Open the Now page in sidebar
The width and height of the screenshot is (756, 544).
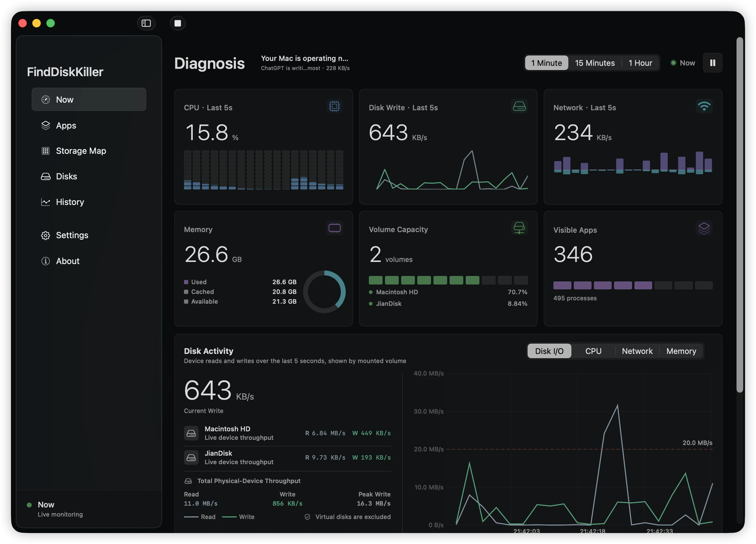point(89,99)
